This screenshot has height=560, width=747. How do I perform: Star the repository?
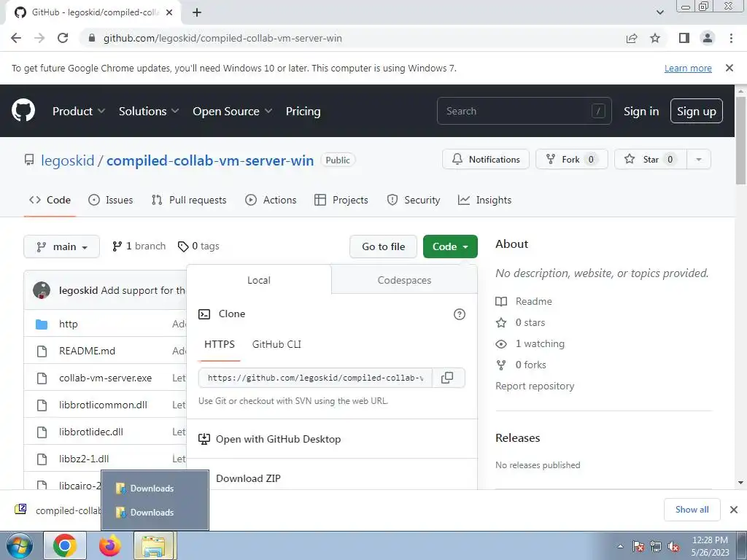click(650, 159)
